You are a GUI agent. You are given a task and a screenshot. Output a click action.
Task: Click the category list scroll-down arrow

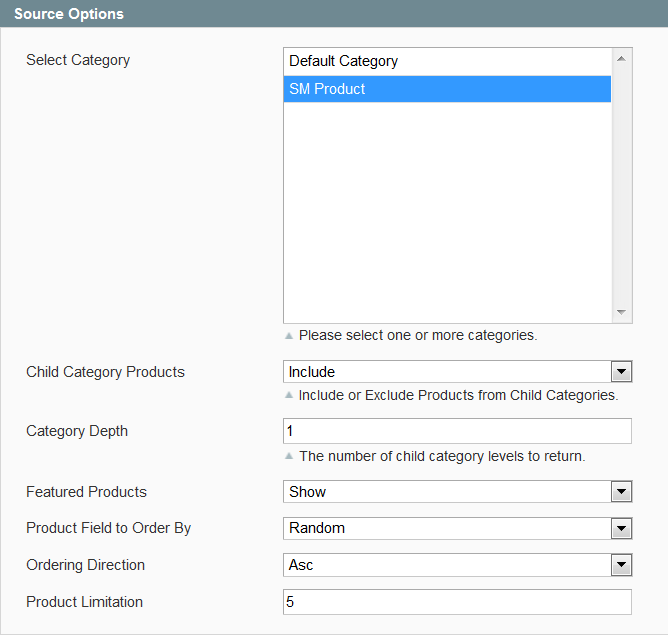pos(622,312)
